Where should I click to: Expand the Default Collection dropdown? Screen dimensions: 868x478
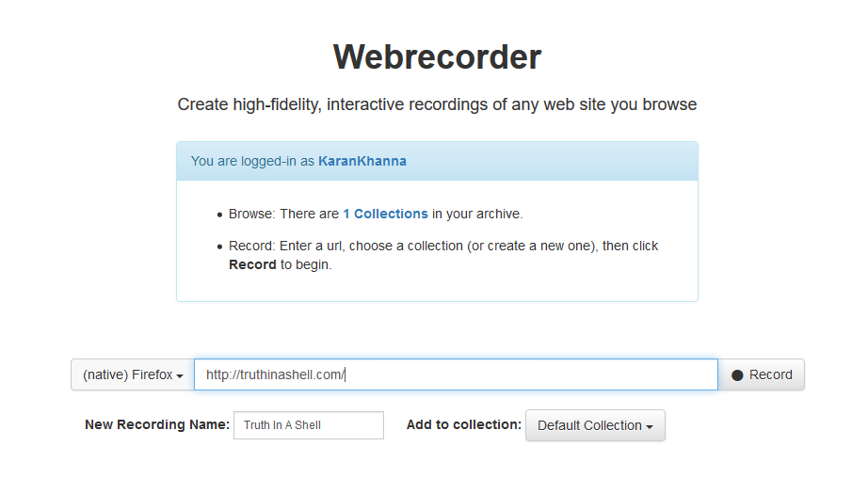click(x=595, y=425)
